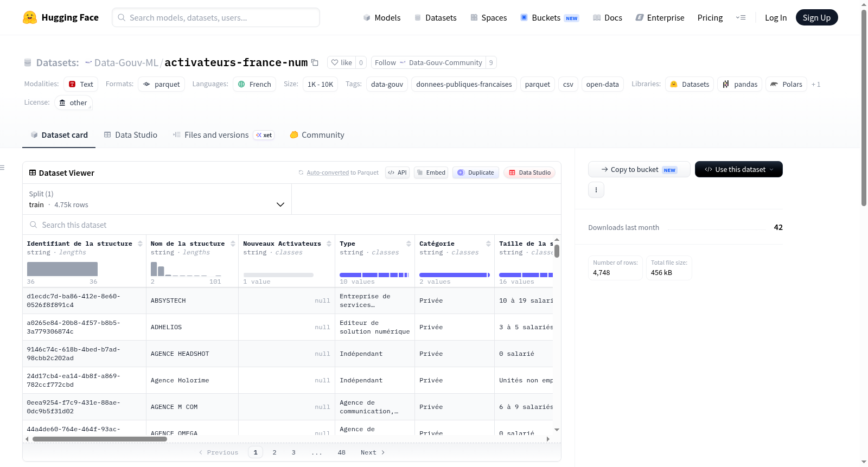This screenshot has height=467, width=868.
Task: Sort the Nom de la structure column
Action: [x=233, y=244]
